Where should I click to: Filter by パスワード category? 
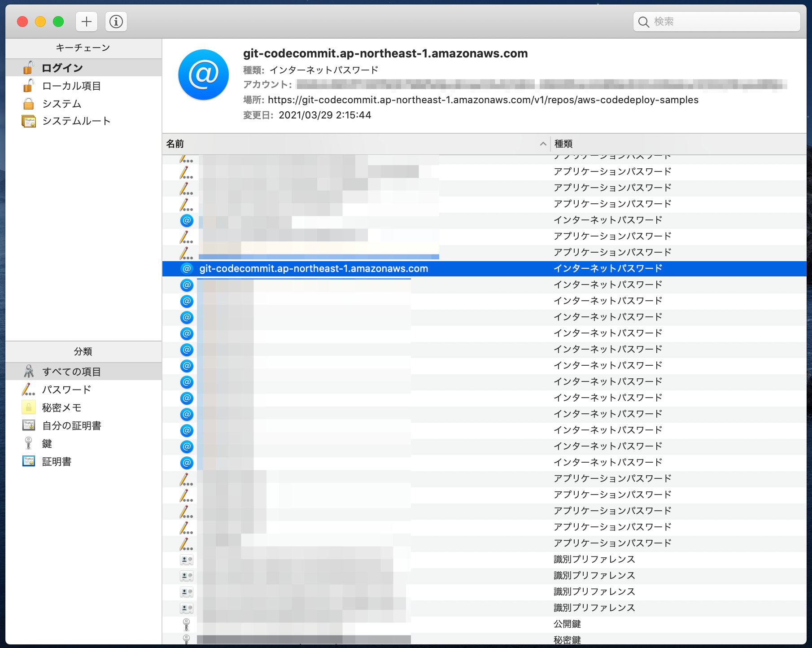83,390
